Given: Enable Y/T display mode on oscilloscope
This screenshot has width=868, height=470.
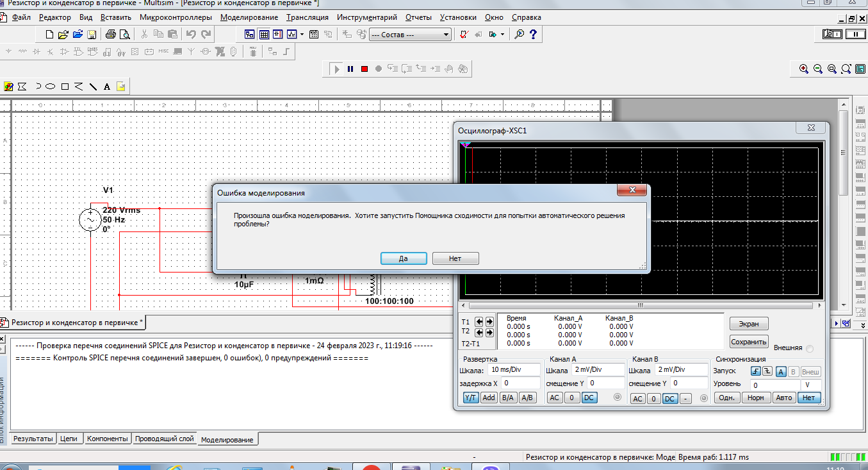Looking at the screenshot, I should (x=471, y=398).
